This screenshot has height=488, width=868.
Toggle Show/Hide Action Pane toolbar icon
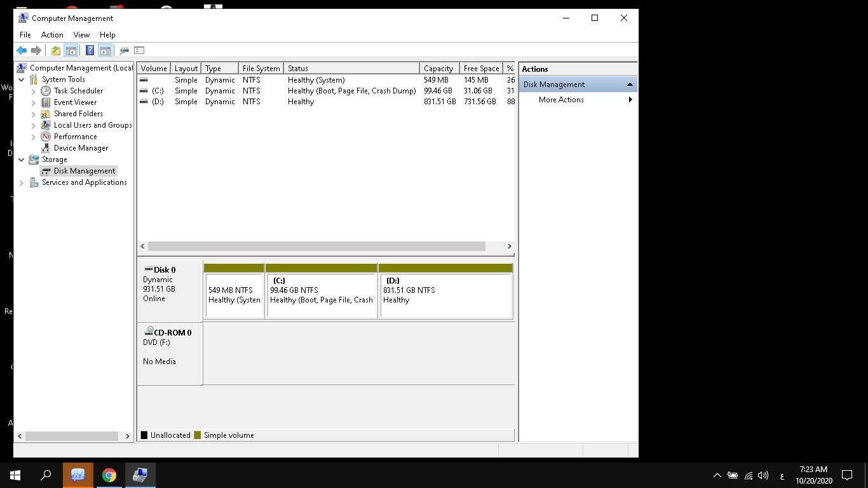105,50
